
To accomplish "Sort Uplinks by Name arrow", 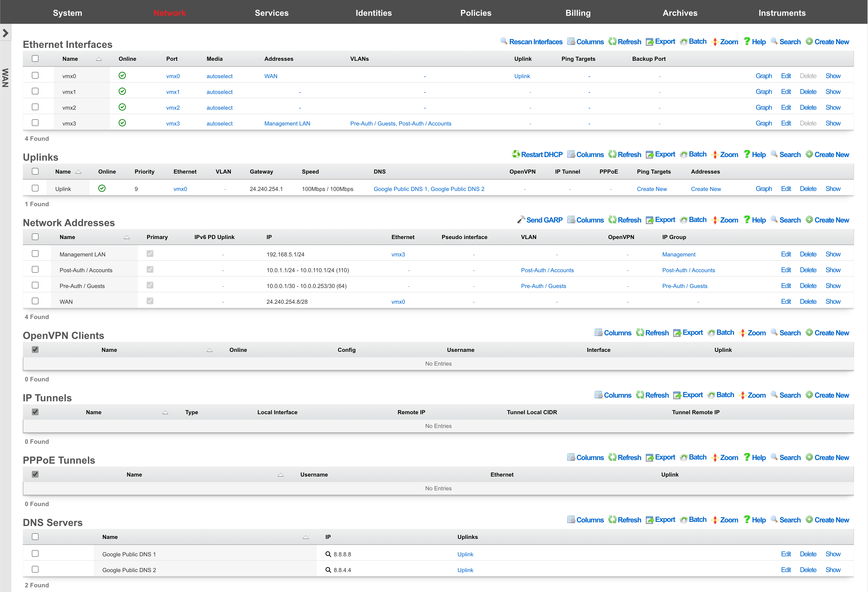I will tap(78, 172).
